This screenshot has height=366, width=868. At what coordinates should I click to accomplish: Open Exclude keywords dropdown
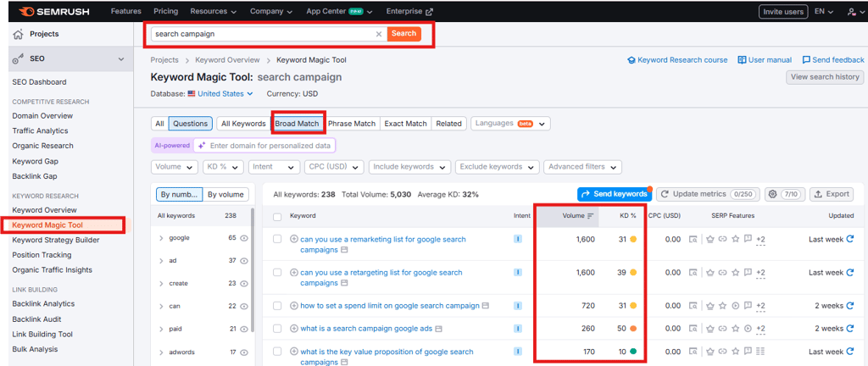[497, 167]
